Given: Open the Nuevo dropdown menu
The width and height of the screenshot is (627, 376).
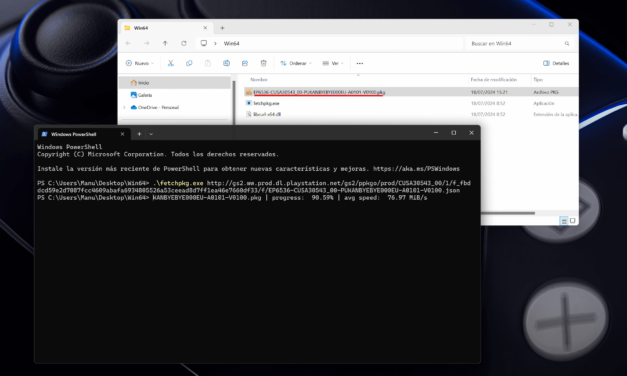Looking at the screenshot, I should (140, 63).
